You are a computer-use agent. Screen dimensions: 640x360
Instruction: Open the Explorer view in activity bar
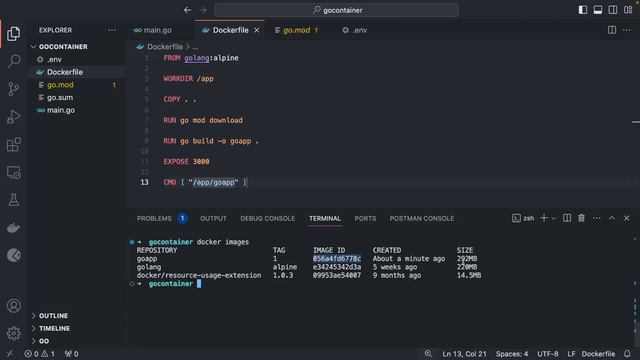tap(13, 33)
